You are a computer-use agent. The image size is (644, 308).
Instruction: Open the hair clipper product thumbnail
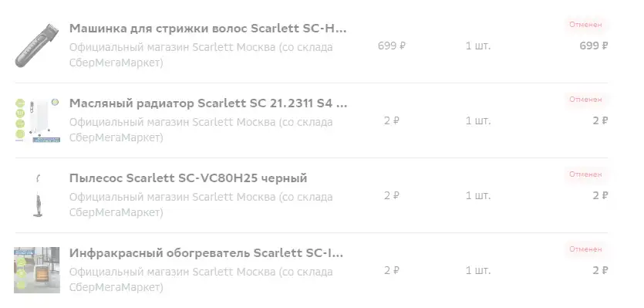(x=37, y=46)
